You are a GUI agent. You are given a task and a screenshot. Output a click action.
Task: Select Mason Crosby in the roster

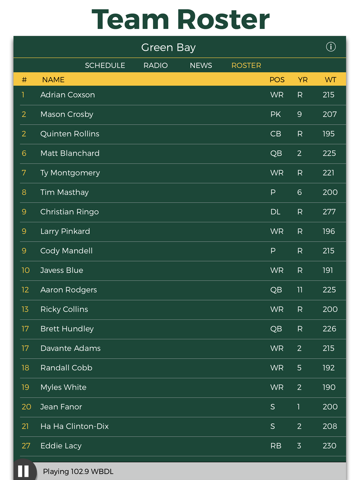click(x=180, y=114)
